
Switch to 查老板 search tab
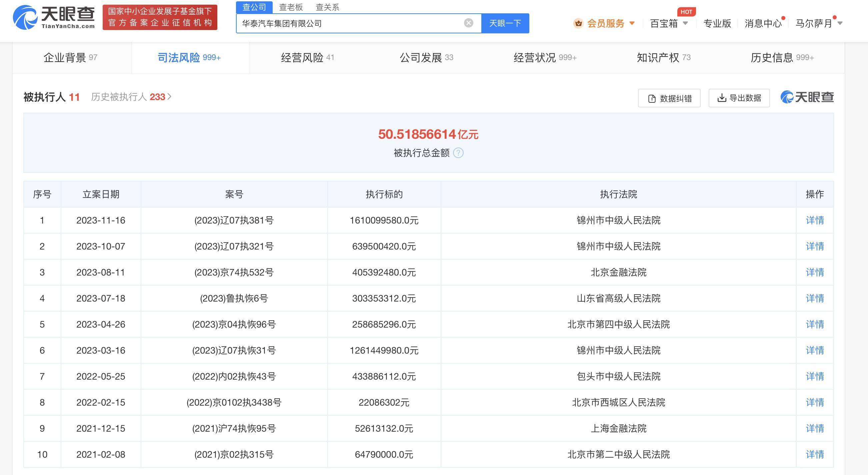pos(291,7)
